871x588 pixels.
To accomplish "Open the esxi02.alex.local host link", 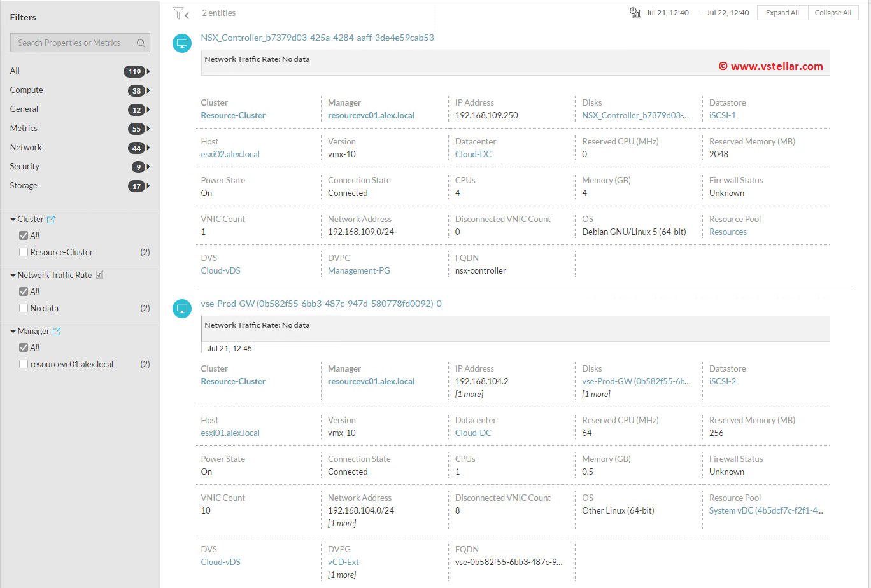I will [230, 154].
